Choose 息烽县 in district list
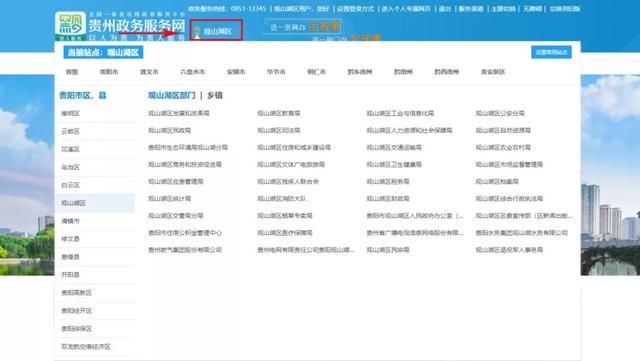The width and height of the screenshot is (640, 361). pos(70,257)
